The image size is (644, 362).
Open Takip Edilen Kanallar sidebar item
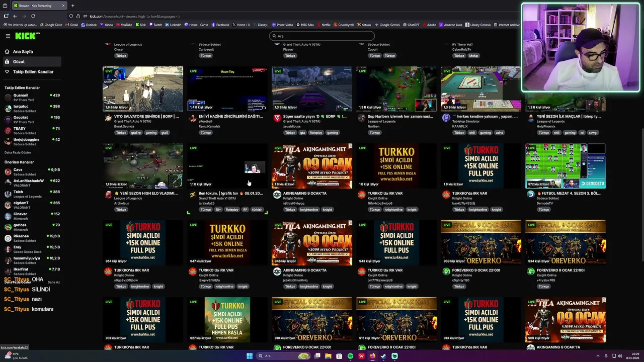33,72
